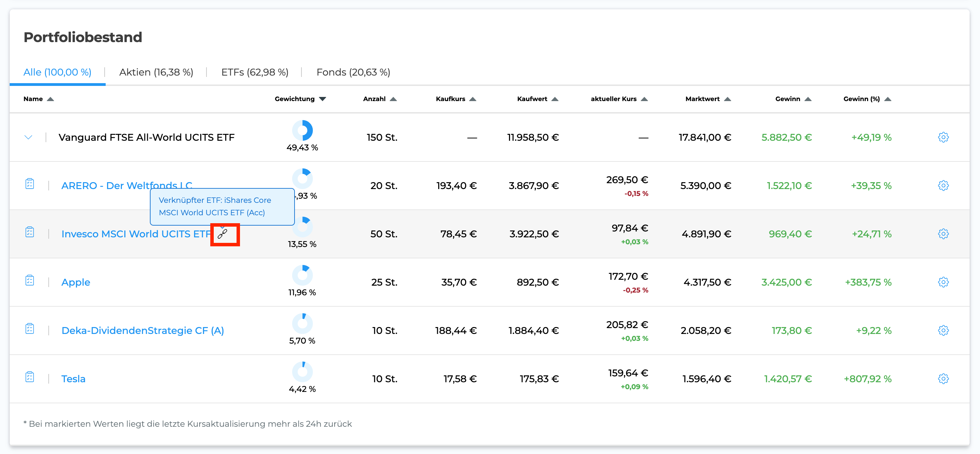
Task: Switch to the ETFs (62,98 %) tab
Action: click(x=255, y=72)
